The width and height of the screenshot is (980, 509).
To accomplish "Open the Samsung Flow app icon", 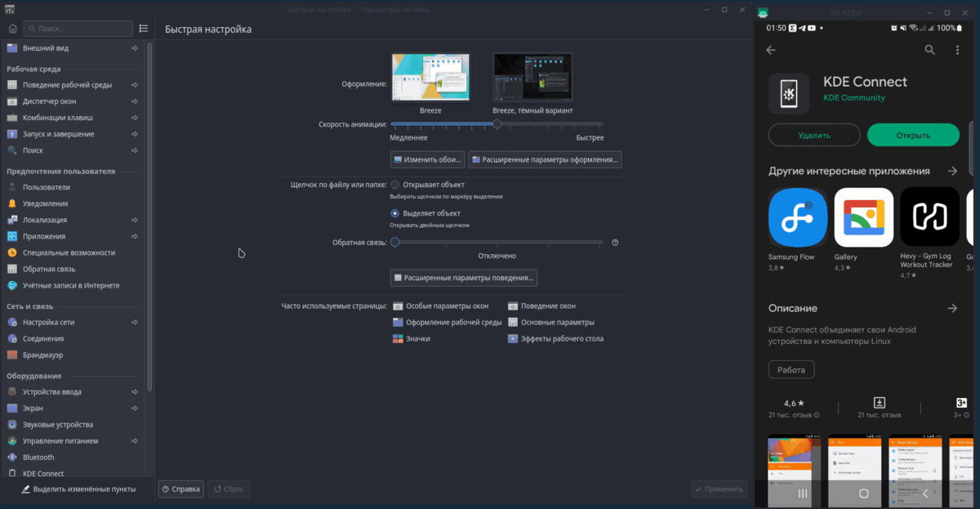I will tap(798, 217).
